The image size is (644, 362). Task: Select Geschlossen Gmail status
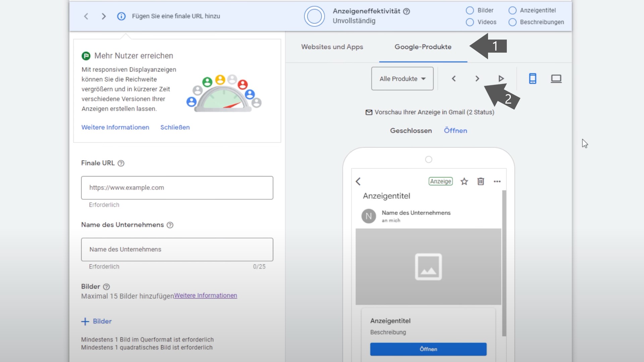click(x=411, y=131)
